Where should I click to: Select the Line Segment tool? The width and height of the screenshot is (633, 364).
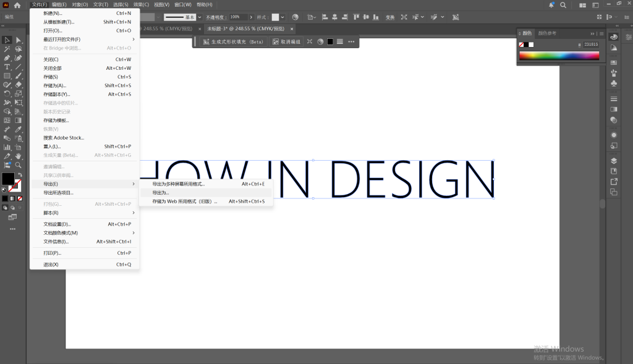(x=18, y=67)
